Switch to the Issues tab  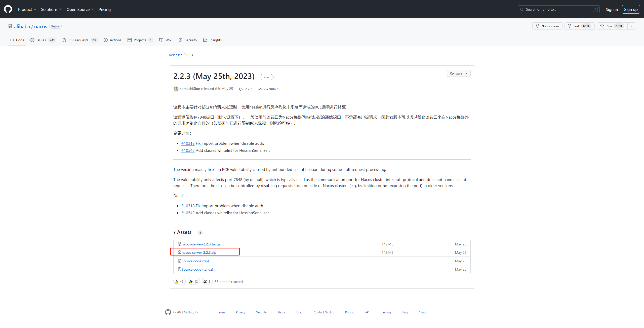point(43,40)
